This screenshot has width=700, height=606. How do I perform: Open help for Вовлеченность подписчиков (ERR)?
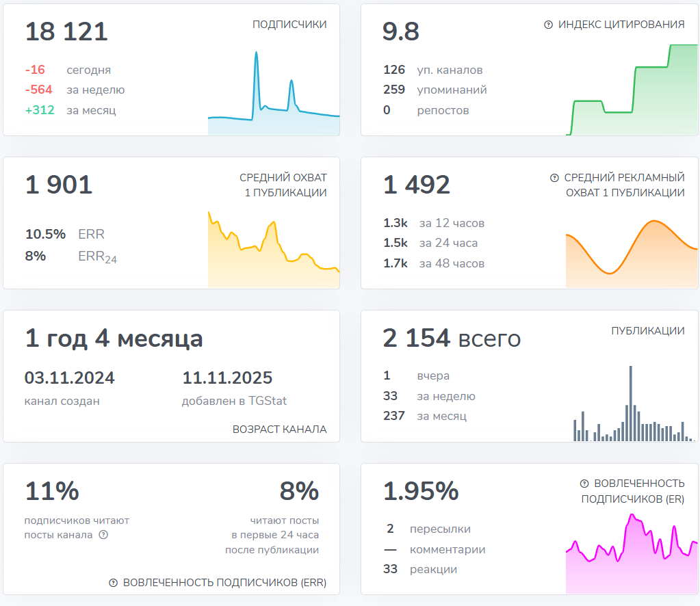point(114,583)
